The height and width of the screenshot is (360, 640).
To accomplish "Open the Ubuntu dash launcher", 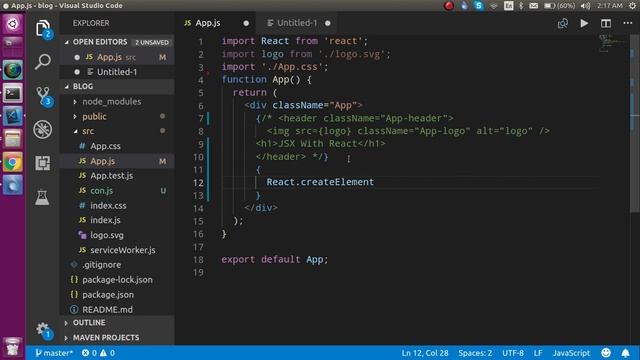I will coord(12,24).
